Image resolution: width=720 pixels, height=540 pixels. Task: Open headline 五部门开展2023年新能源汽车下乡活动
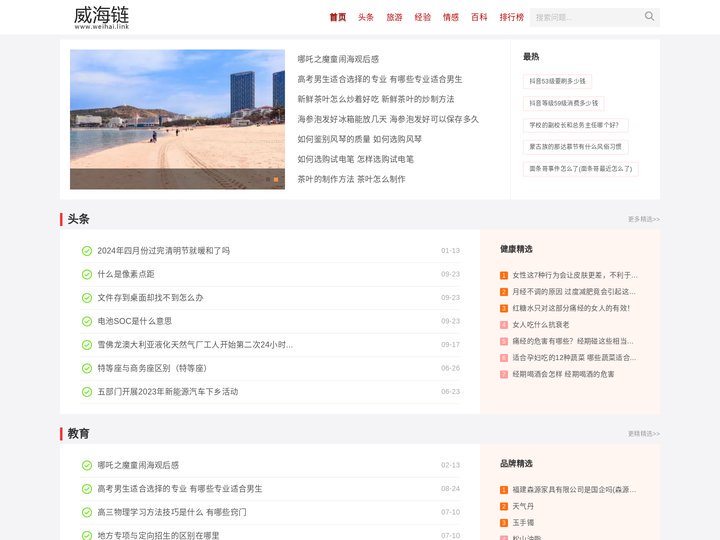[168, 392]
